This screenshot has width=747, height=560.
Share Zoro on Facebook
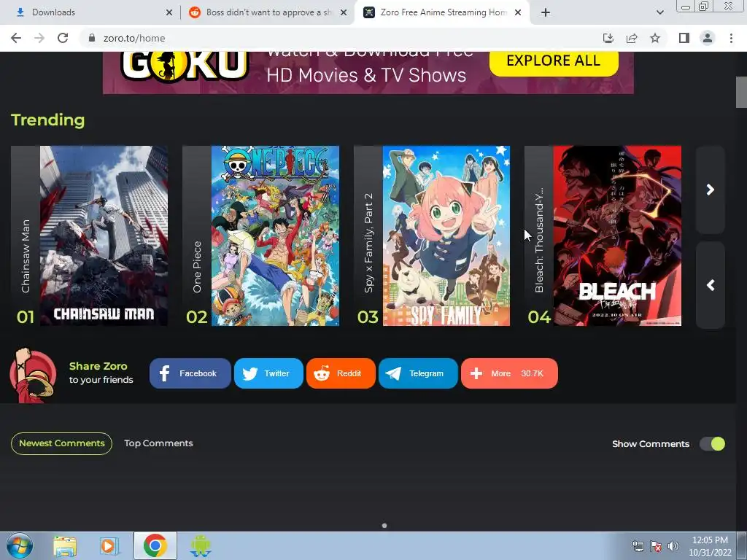coord(190,373)
